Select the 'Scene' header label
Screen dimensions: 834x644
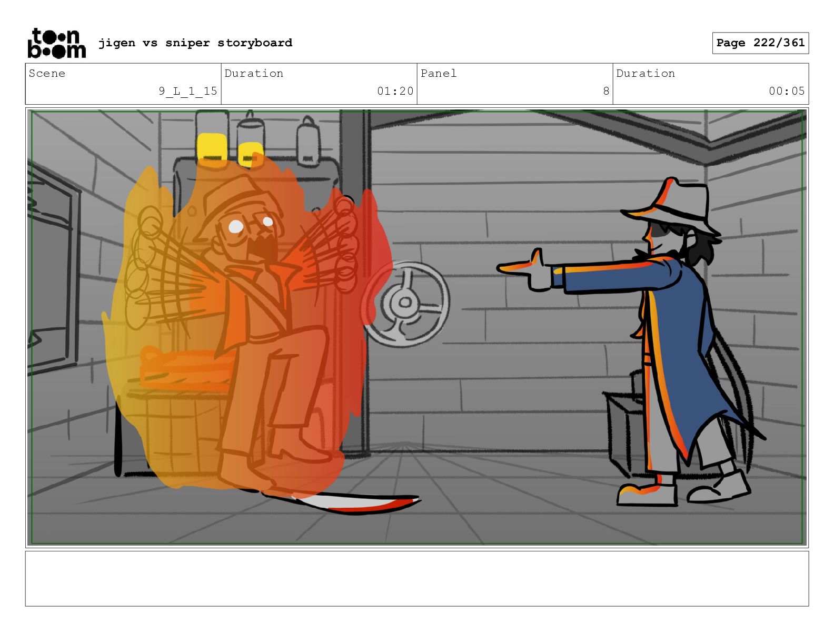click(47, 73)
